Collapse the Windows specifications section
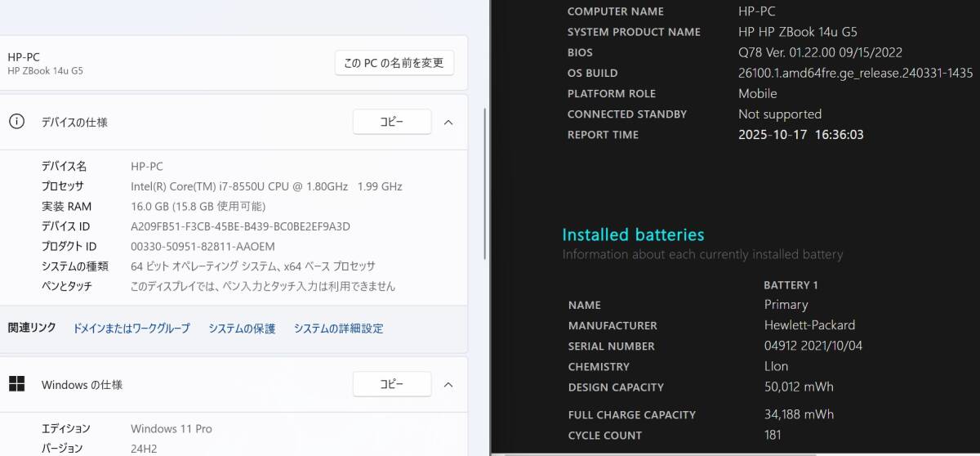 [x=448, y=384]
